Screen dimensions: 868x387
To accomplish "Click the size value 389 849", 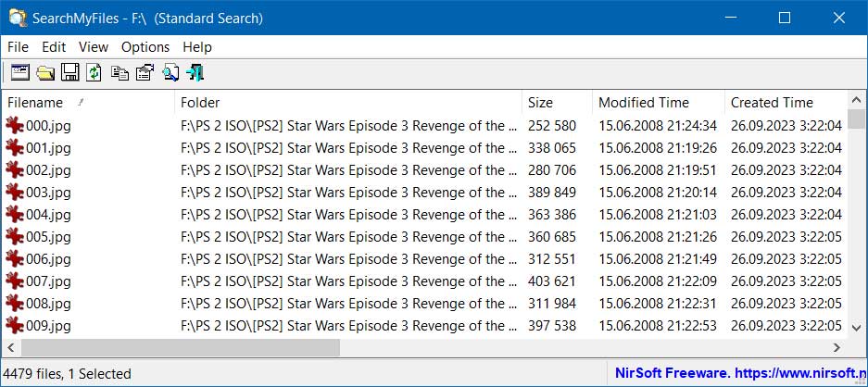I will pyautogui.click(x=552, y=193).
